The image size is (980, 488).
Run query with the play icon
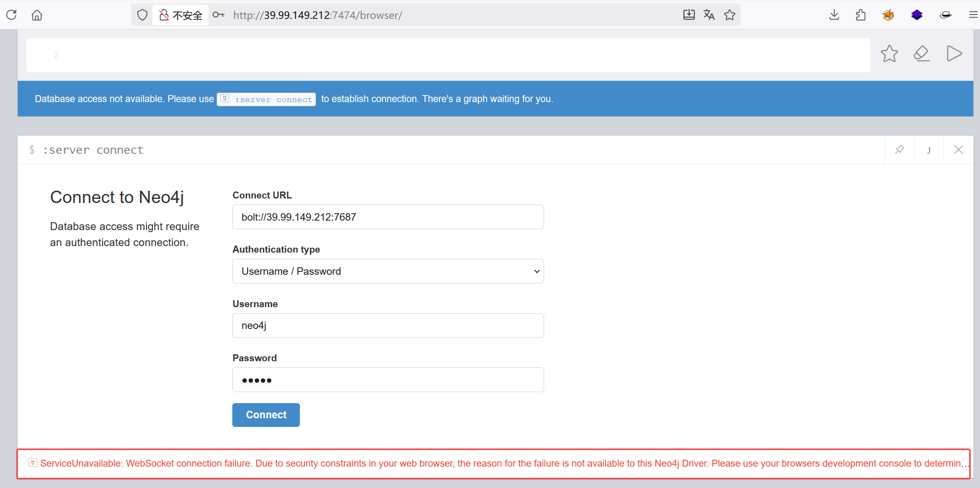(954, 54)
